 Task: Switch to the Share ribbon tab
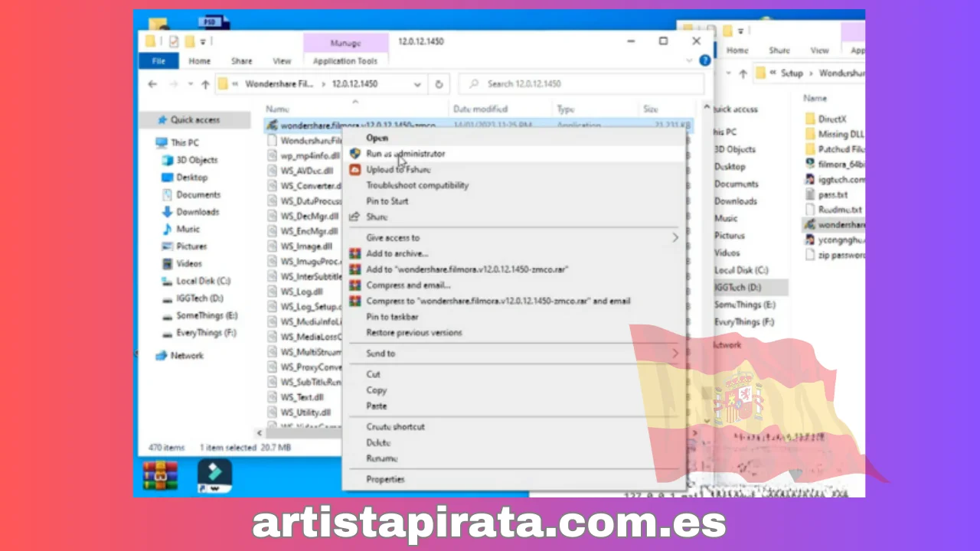242,61
